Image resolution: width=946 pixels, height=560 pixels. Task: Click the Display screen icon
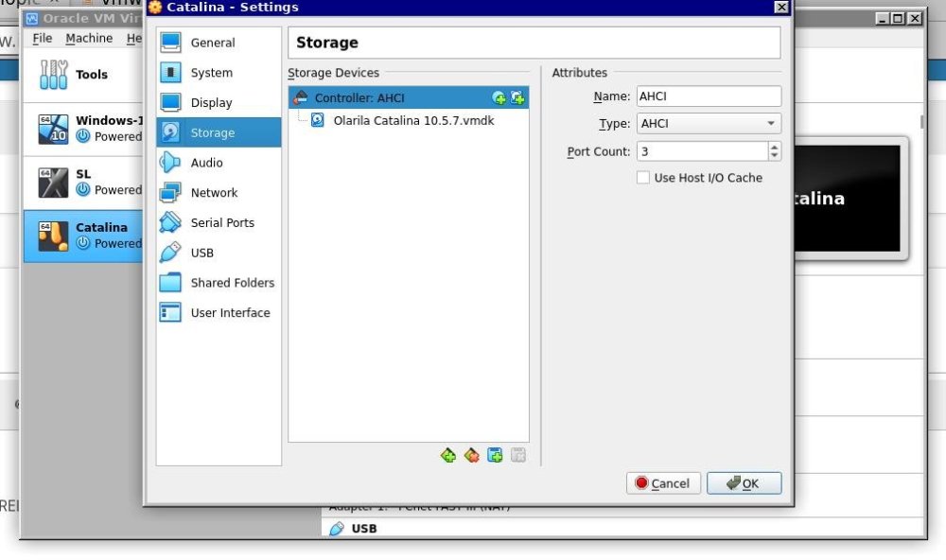pos(170,102)
